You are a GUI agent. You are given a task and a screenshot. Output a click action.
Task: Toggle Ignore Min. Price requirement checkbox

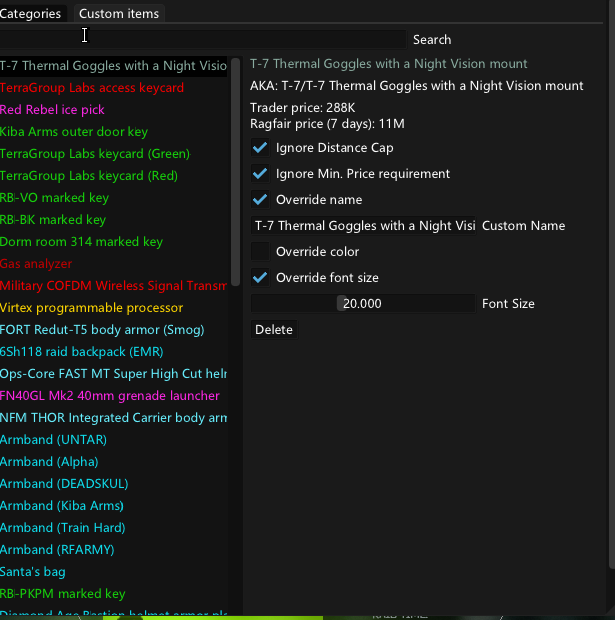point(261,174)
